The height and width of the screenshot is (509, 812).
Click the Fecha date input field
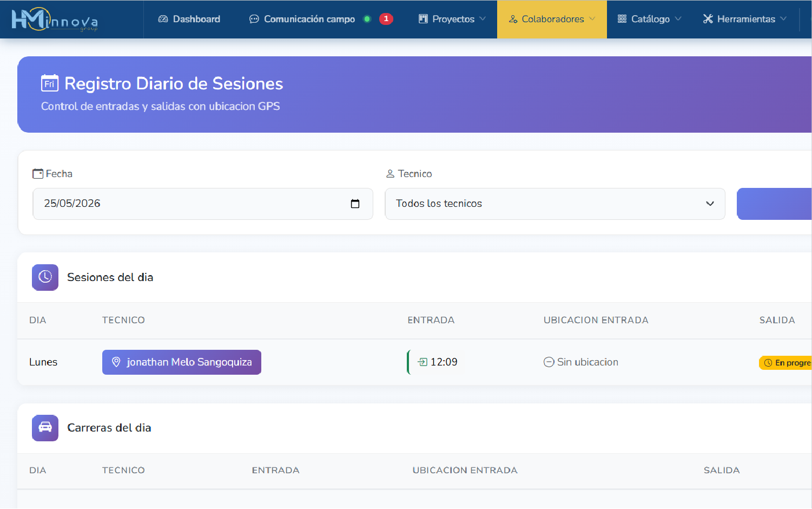203,204
